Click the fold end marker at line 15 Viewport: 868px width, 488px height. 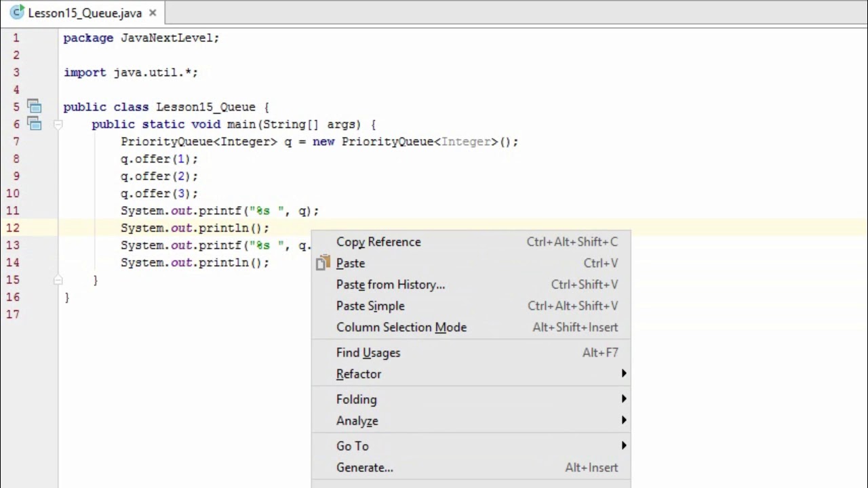coord(58,280)
